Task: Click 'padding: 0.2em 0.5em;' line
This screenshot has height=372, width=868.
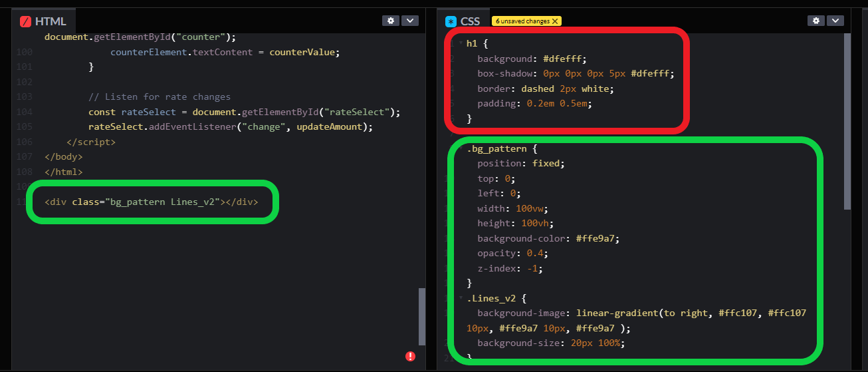Action: (x=535, y=104)
